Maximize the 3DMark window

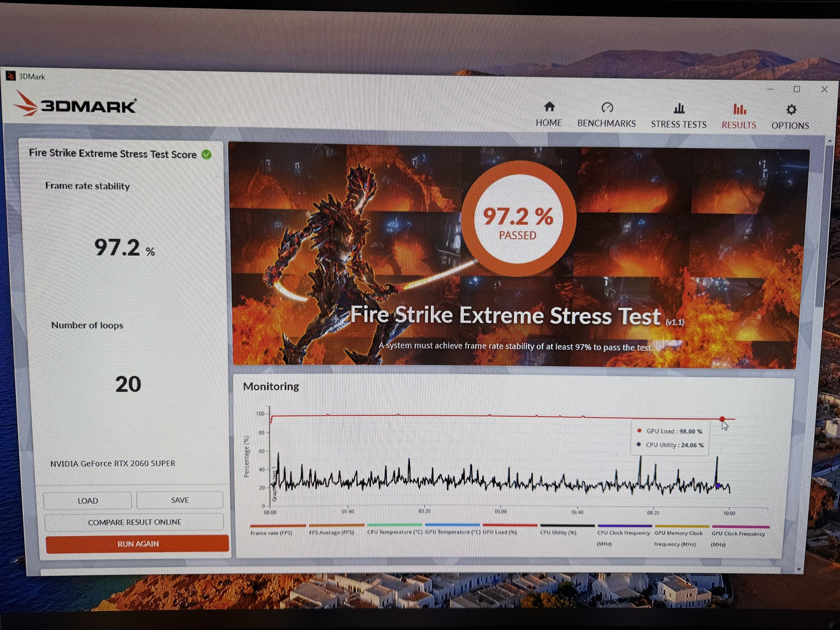coord(797,89)
